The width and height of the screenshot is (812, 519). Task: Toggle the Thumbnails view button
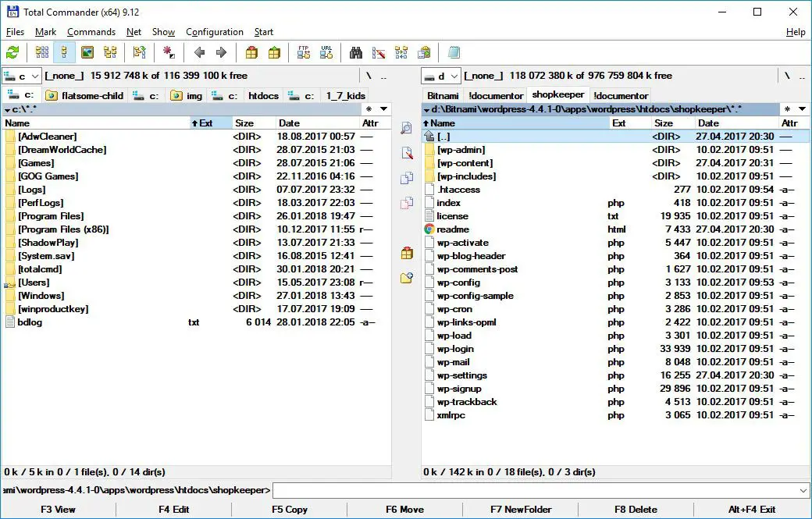tap(87, 52)
